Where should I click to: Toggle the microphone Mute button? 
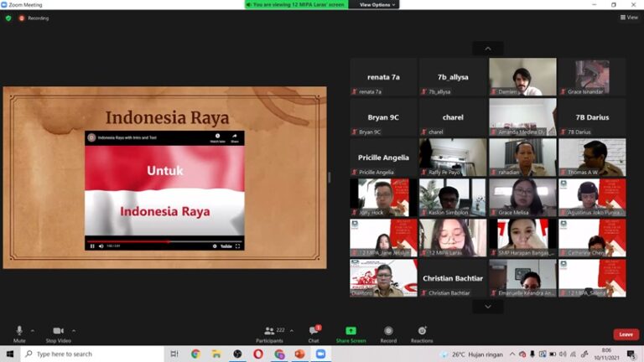click(19, 333)
